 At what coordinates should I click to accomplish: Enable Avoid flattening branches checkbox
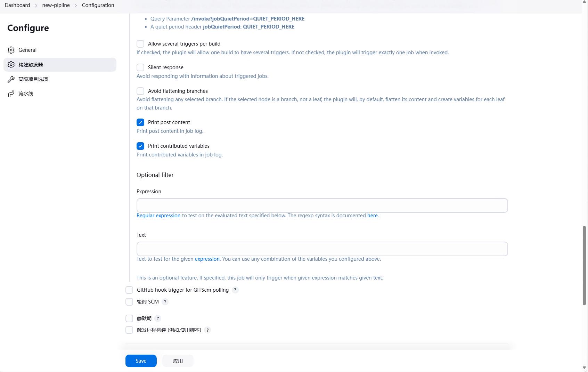coord(140,91)
